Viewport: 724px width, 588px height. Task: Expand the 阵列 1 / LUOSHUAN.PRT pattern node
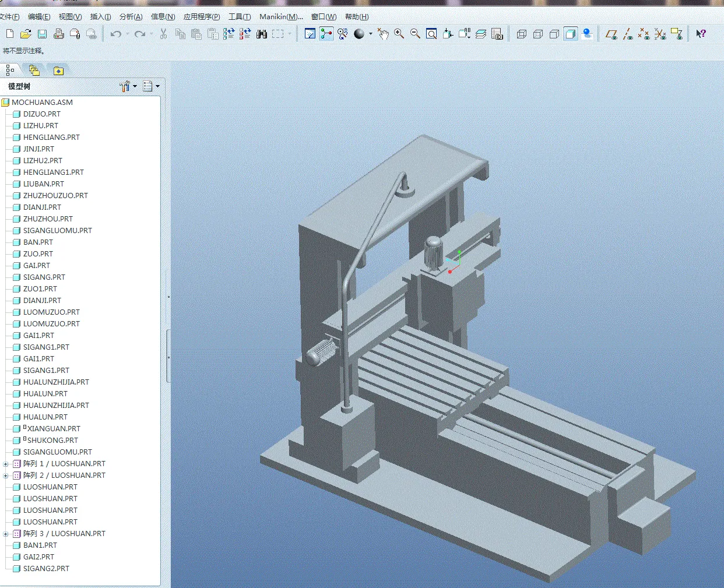[x=6, y=464]
